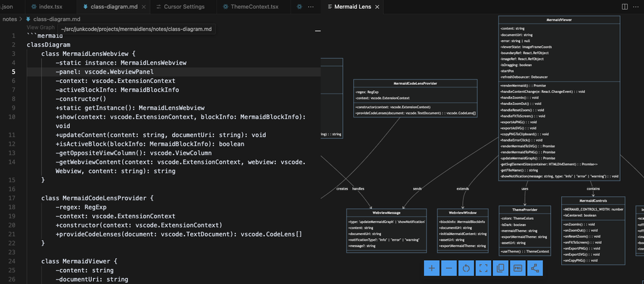The height and width of the screenshot is (284, 644).
Task: Close the class-diagram.md tab
Action: point(143,6)
